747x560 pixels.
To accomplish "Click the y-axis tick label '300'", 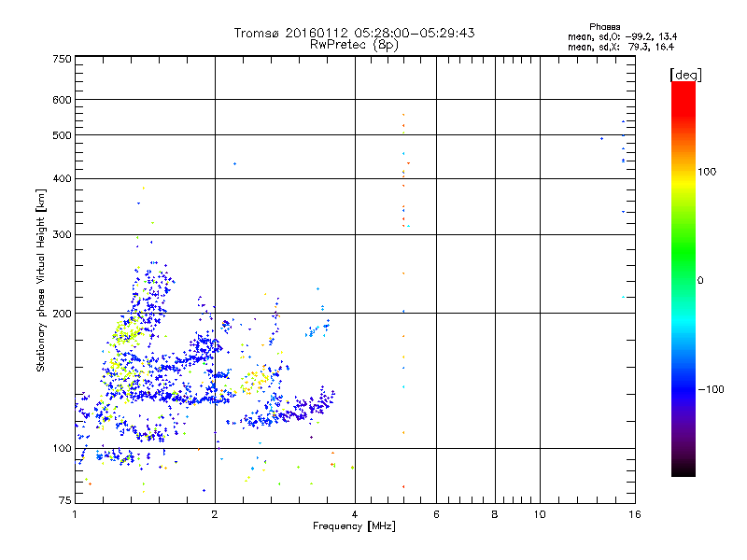I will (62, 234).
